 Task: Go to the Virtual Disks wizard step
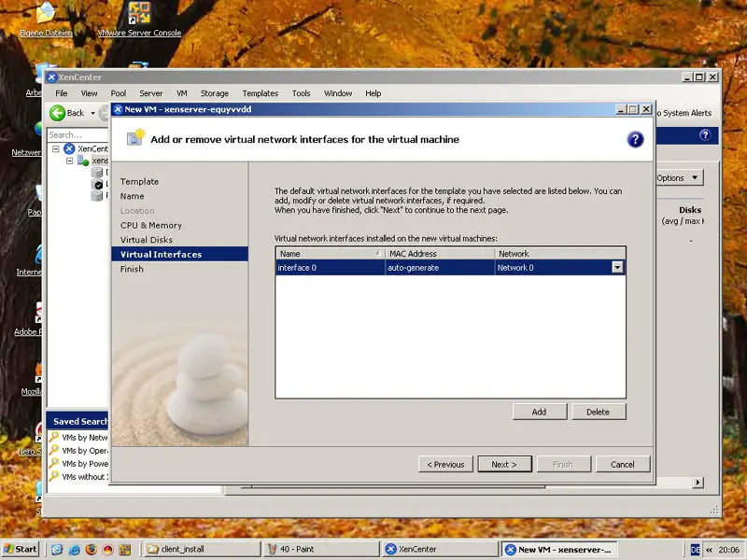coord(147,240)
